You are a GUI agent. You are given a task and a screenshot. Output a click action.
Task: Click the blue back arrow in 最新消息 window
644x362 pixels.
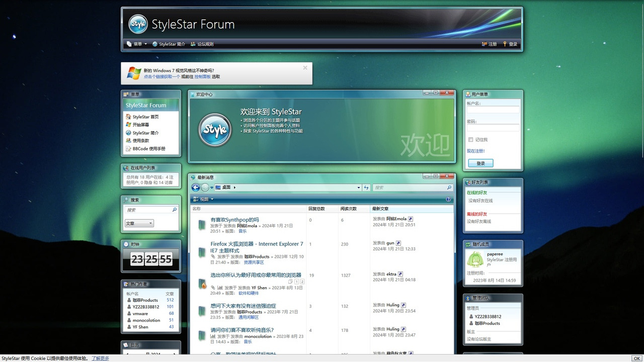tap(196, 188)
